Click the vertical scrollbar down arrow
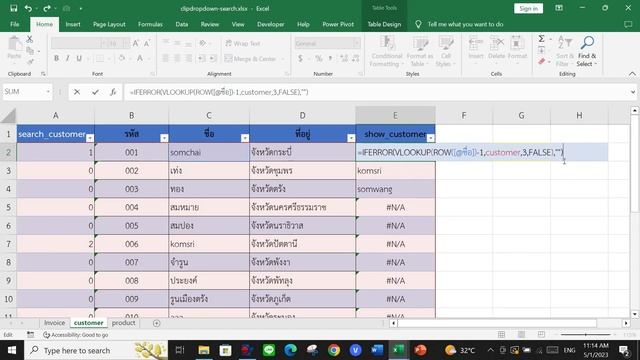This screenshot has width=640, height=360. [635, 314]
